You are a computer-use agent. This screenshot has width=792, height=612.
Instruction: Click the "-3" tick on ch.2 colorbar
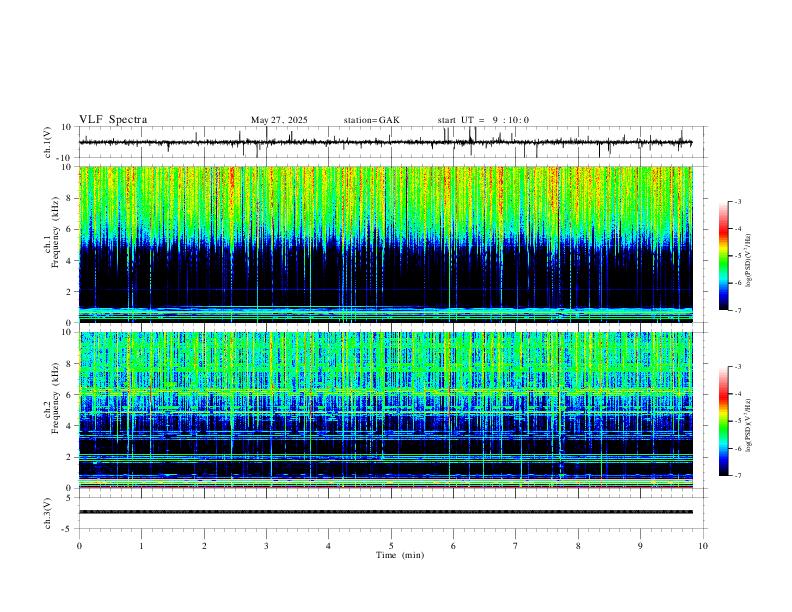737,367
